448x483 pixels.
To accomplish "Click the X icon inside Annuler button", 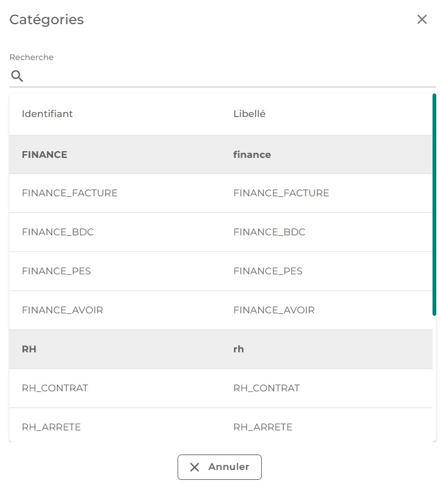I will 194,467.
